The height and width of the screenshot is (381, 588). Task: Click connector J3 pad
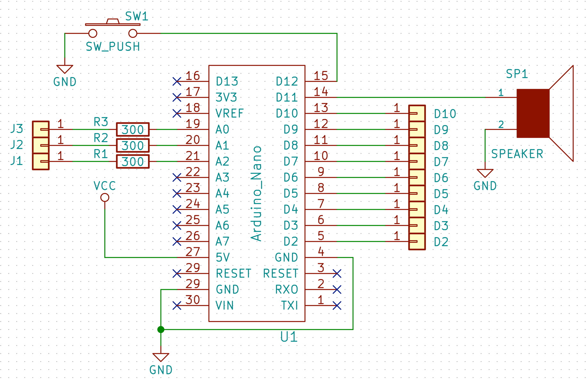[x=41, y=129]
